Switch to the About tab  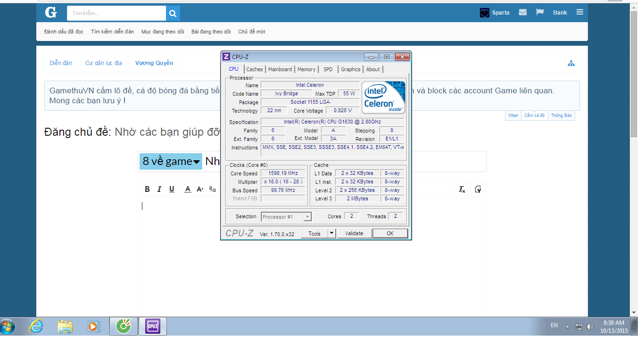click(x=373, y=69)
